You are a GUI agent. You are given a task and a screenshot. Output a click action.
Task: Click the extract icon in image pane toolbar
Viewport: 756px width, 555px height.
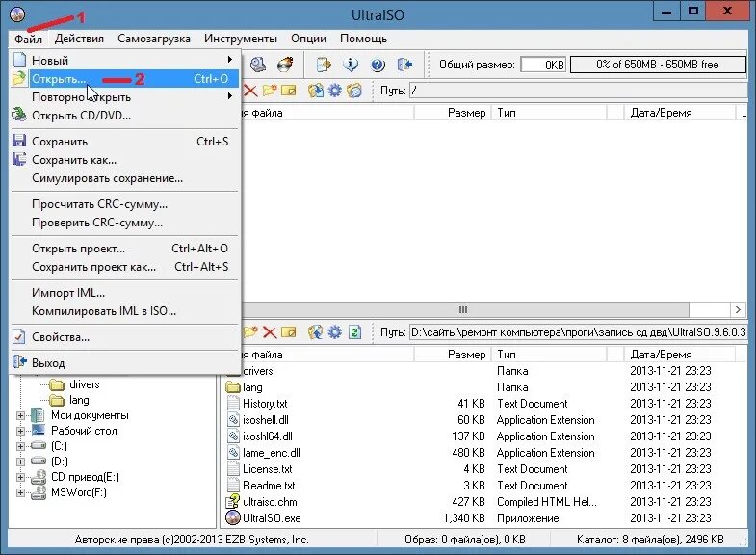[315, 91]
